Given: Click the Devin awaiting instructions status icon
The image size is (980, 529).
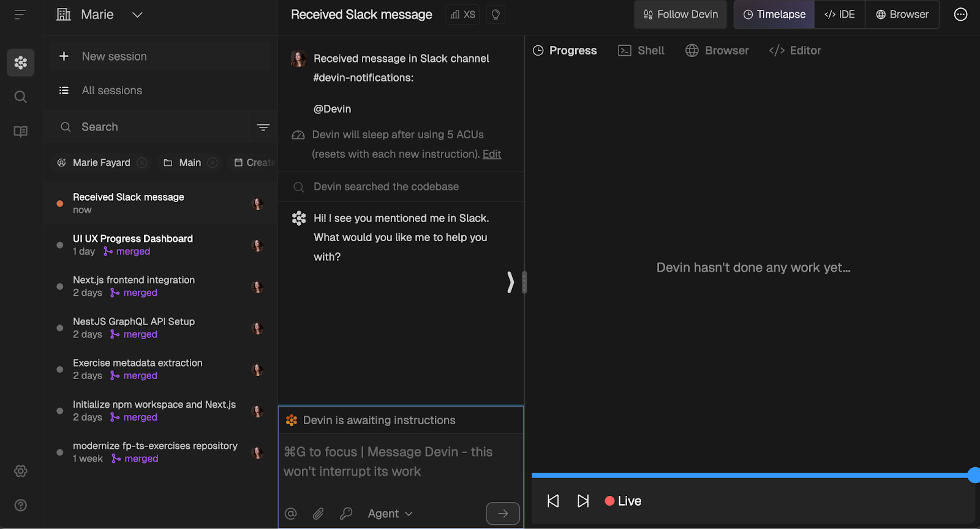Looking at the screenshot, I should click(x=292, y=421).
